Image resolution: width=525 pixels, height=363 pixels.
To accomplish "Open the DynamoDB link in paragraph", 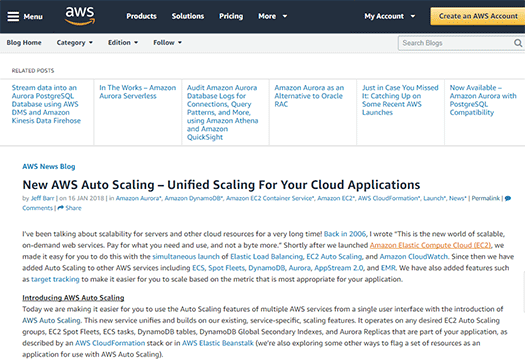I will [x=267, y=268].
